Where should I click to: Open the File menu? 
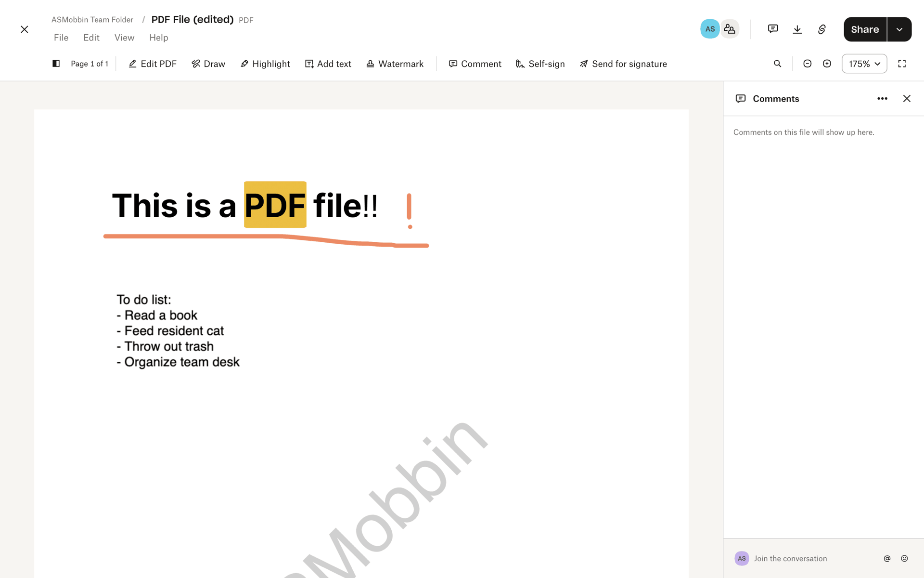[x=61, y=38]
